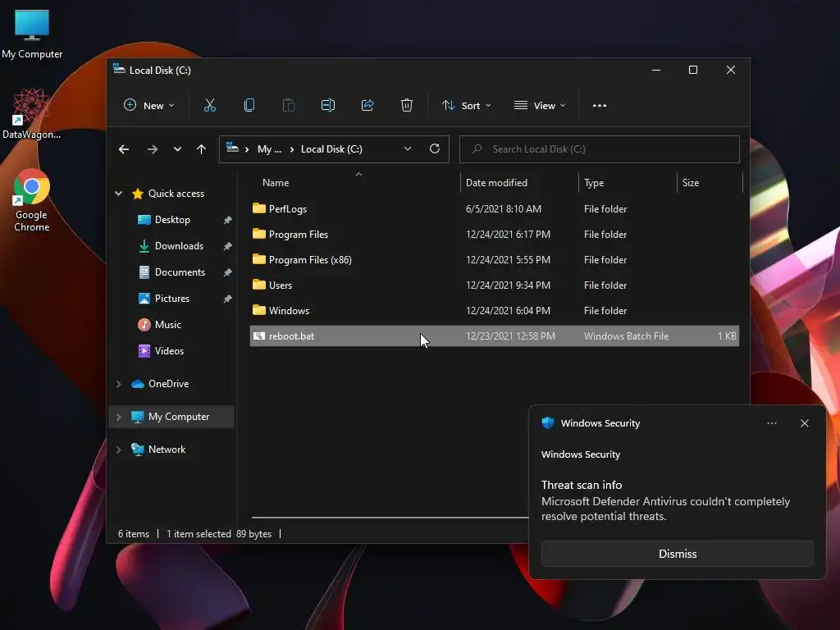Click the My ... breadcrumb segment

pyautogui.click(x=269, y=149)
